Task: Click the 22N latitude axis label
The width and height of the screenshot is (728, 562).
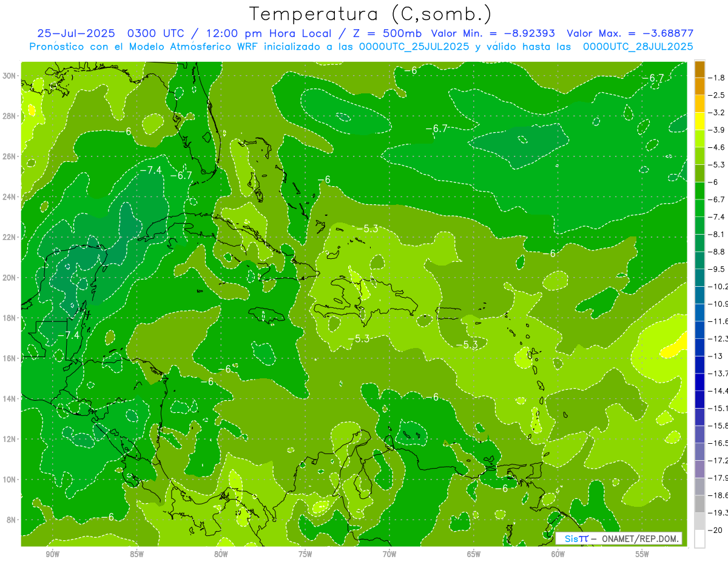Action: pos(10,237)
